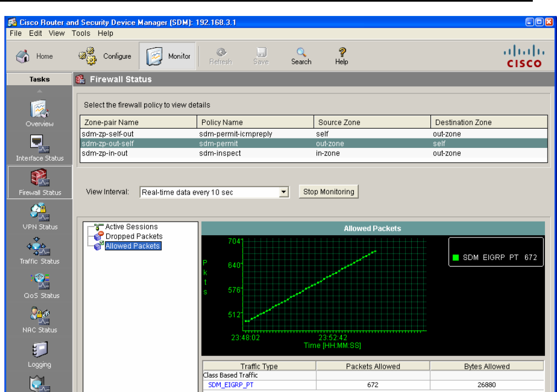557x392 pixels.
Task: Click the Destination Zone column header
Action: click(x=489, y=122)
